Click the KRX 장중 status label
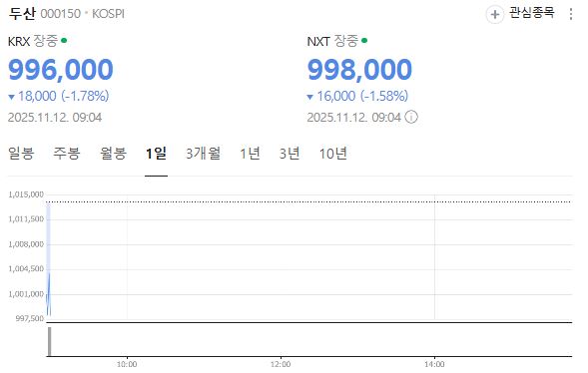The height and width of the screenshot is (373, 588). (38, 41)
